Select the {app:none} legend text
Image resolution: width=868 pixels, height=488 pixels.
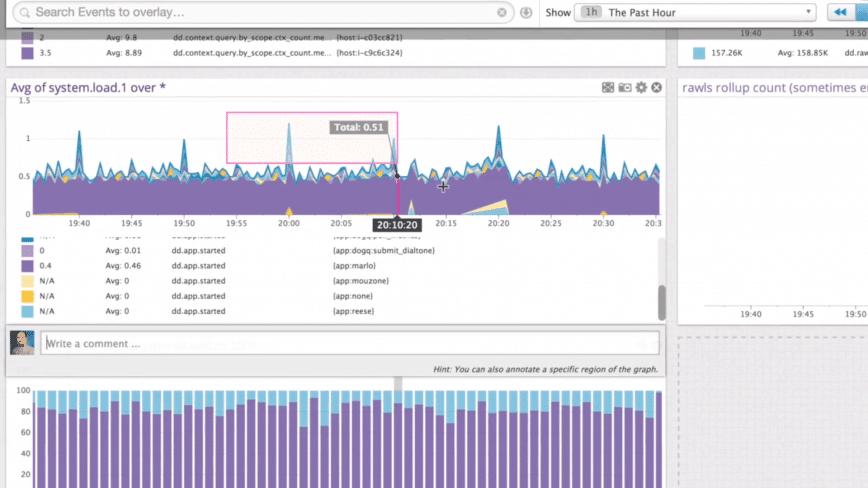tap(353, 296)
